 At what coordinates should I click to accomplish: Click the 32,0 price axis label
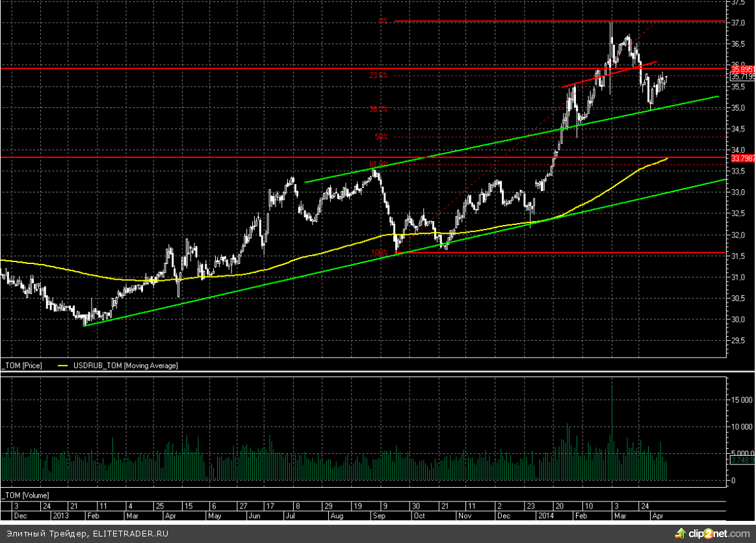click(738, 235)
